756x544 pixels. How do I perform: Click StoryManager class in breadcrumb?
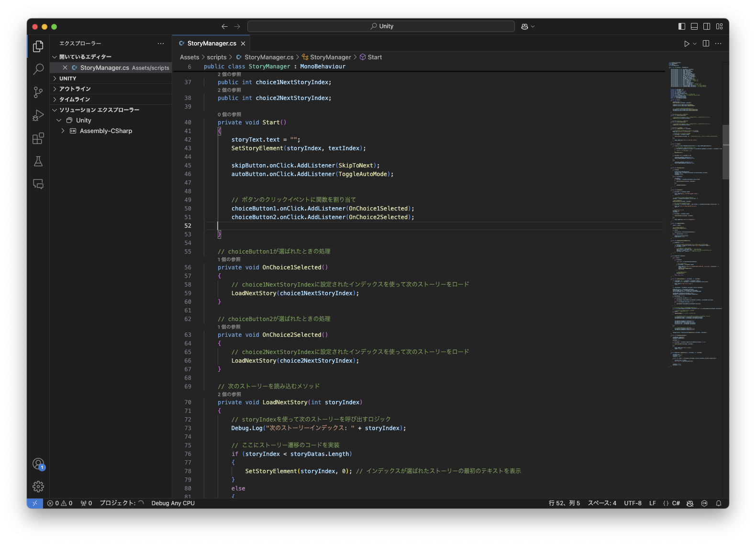click(x=330, y=57)
